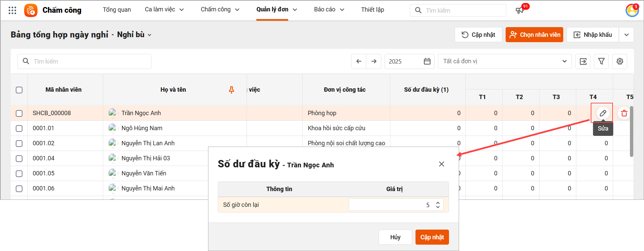
Task: Select the checkbox for employee 0001.02
Action: click(19, 143)
